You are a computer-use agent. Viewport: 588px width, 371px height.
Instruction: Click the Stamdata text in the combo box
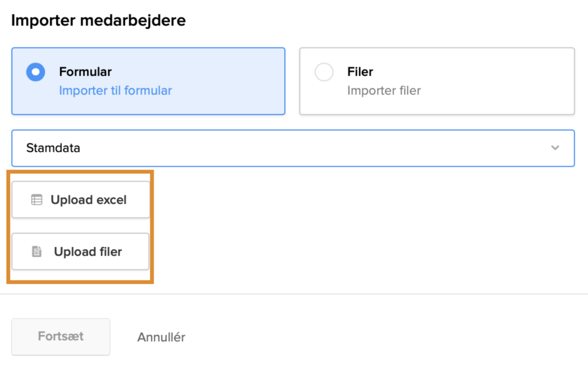(x=53, y=148)
